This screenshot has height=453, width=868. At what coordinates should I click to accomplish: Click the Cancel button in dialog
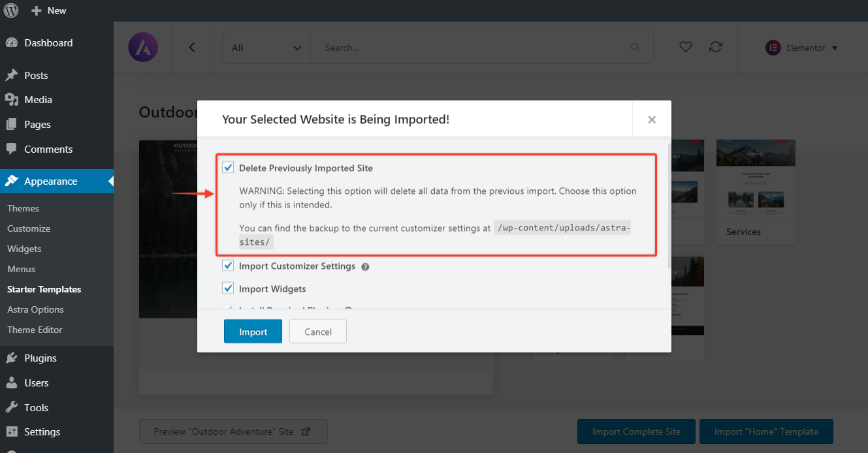click(318, 332)
